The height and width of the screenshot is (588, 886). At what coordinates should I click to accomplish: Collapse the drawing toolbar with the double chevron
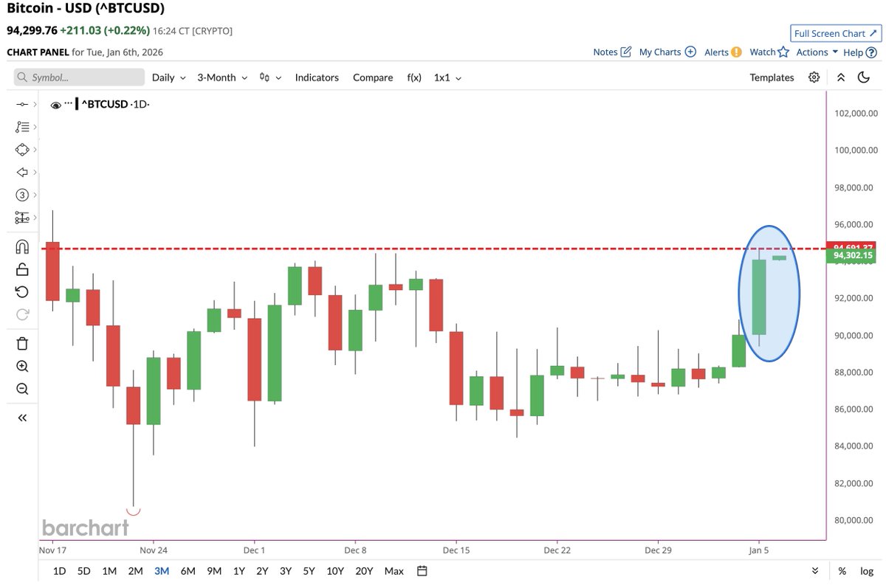pyautogui.click(x=22, y=417)
